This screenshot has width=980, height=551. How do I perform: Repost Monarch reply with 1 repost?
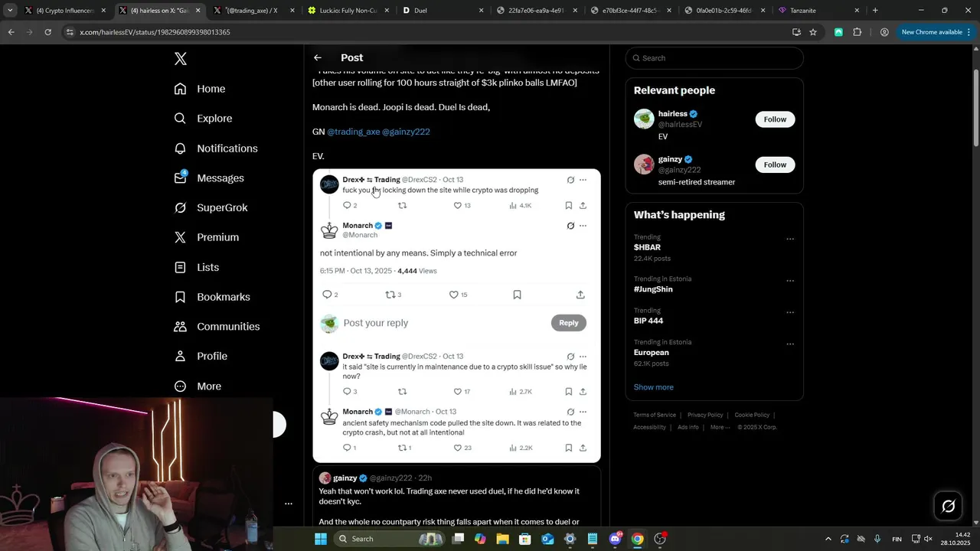404,448
